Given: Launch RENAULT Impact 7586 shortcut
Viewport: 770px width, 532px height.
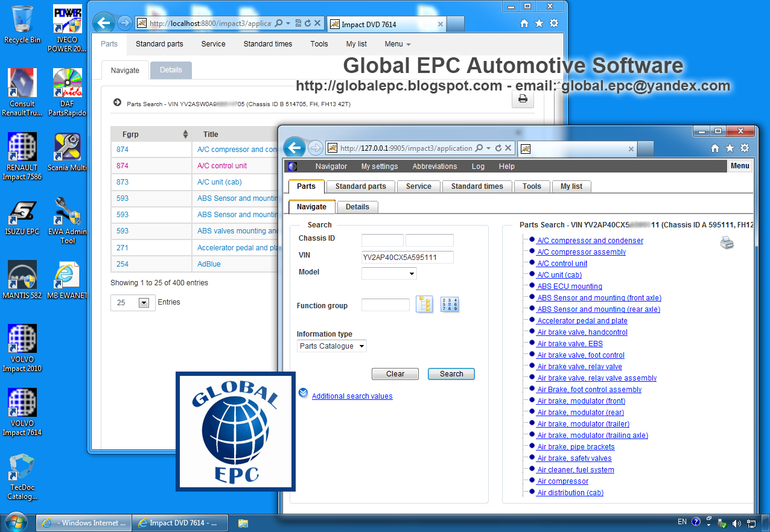Looking at the screenshot, I should (22, 156).
